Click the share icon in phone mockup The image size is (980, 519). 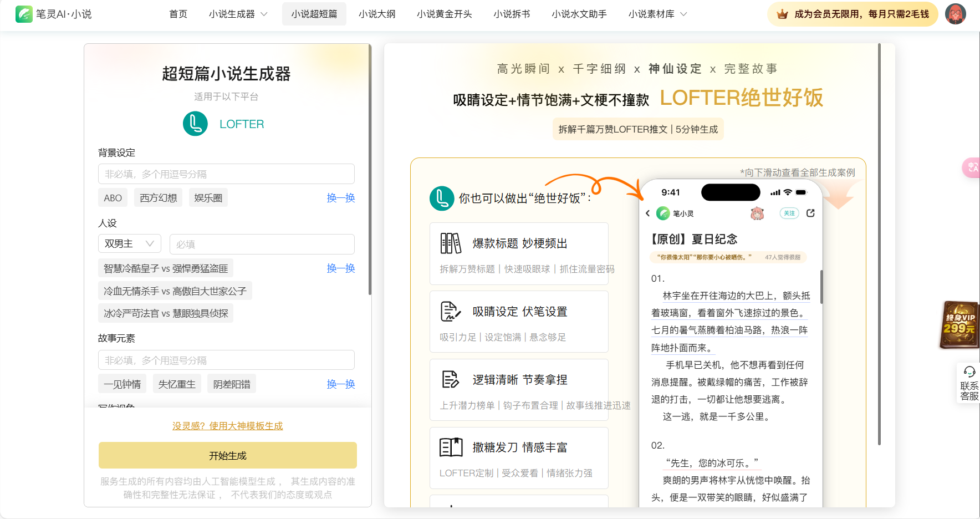tap(810, 213)
